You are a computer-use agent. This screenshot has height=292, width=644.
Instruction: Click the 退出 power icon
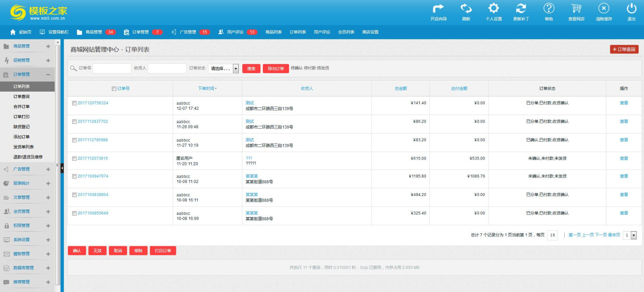pyautogui.click(x=631, y=8)
